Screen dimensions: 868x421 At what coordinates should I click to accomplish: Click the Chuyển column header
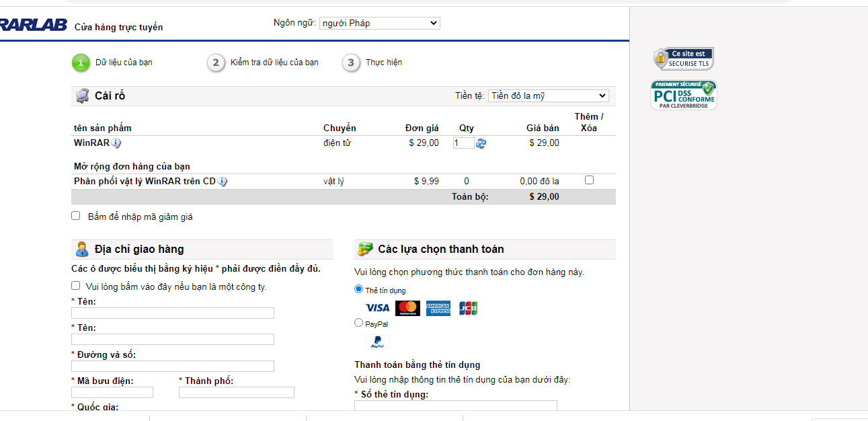340,128
